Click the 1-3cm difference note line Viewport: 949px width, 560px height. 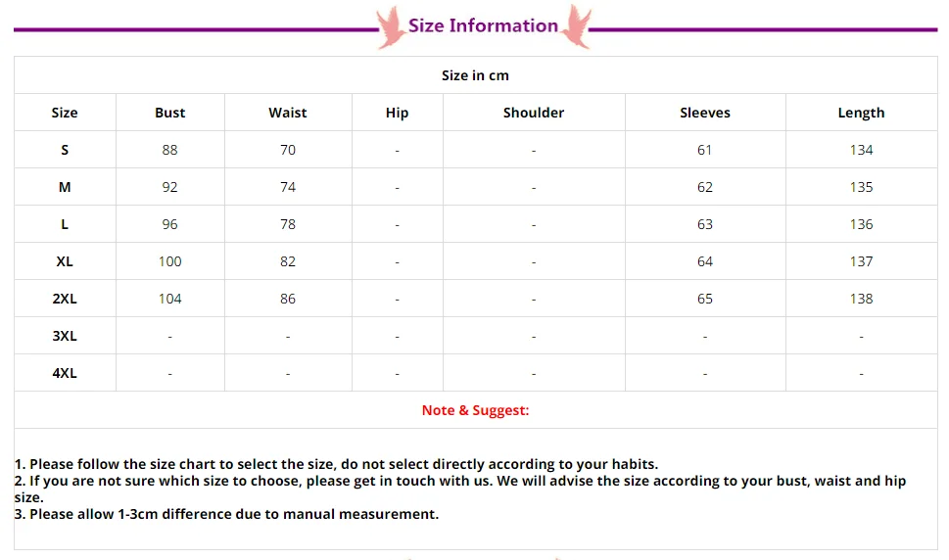pos(227,514)
